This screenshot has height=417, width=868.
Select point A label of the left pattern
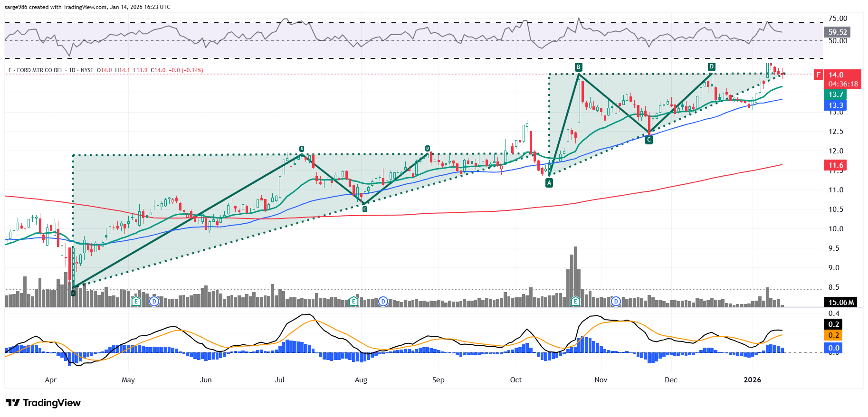[73, 293]
